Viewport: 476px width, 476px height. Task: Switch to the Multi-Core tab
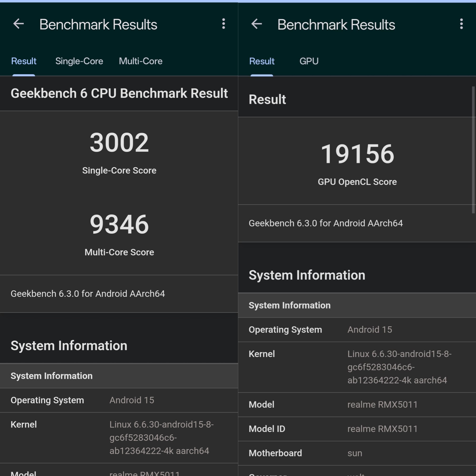141,61
